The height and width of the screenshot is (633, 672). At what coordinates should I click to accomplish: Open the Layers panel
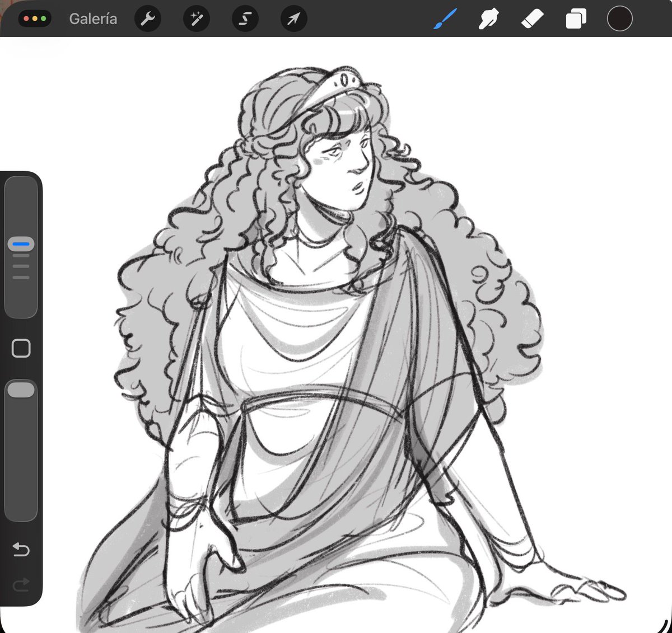(576, 19)
